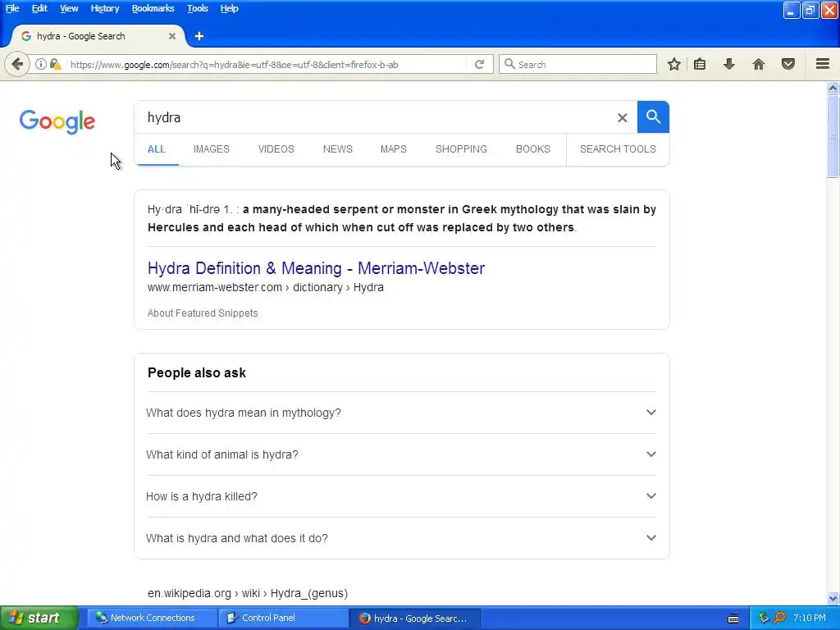840x630 pixels.
Task: Save page to Pocket icon
Action: [x=788, y=64]
